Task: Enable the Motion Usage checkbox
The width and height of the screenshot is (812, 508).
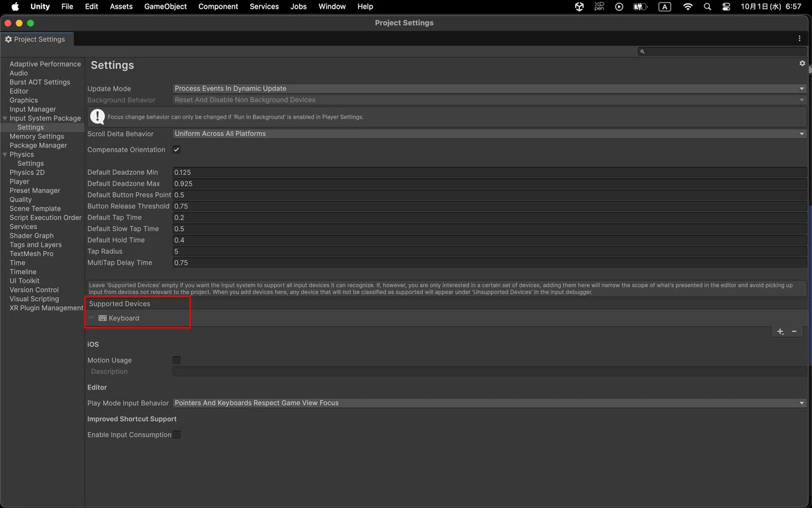Action: [x=177, y=360]
